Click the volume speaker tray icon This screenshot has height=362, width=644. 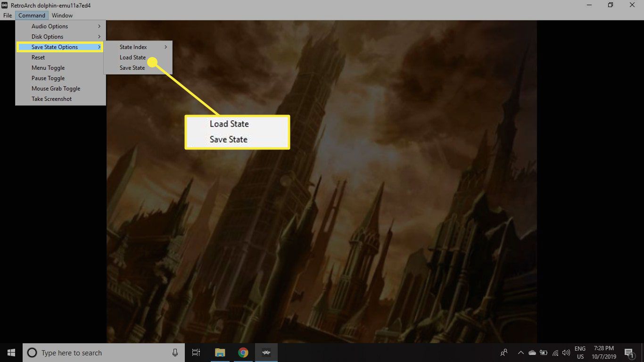[x=566, y=353]
